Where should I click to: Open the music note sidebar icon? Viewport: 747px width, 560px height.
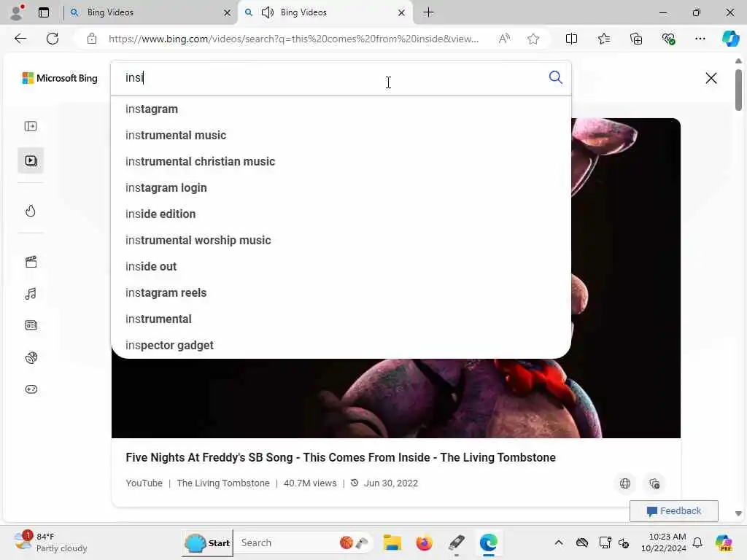[x=31, y=294]
